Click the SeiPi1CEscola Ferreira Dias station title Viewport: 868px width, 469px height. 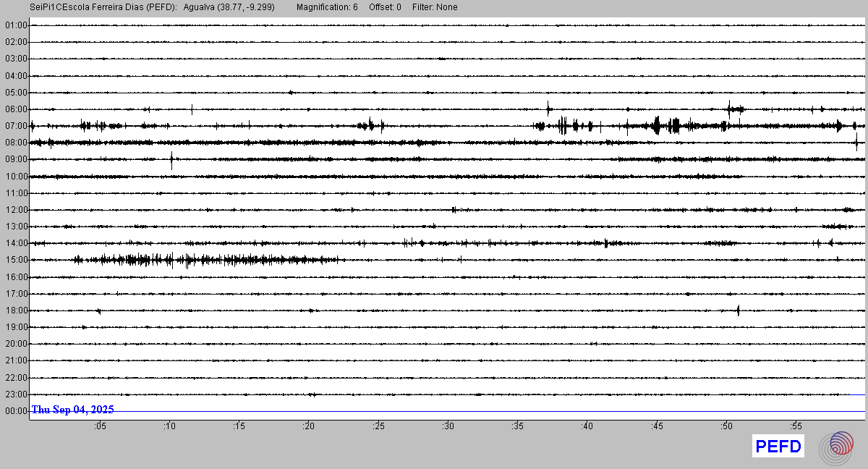coord(103,7)
